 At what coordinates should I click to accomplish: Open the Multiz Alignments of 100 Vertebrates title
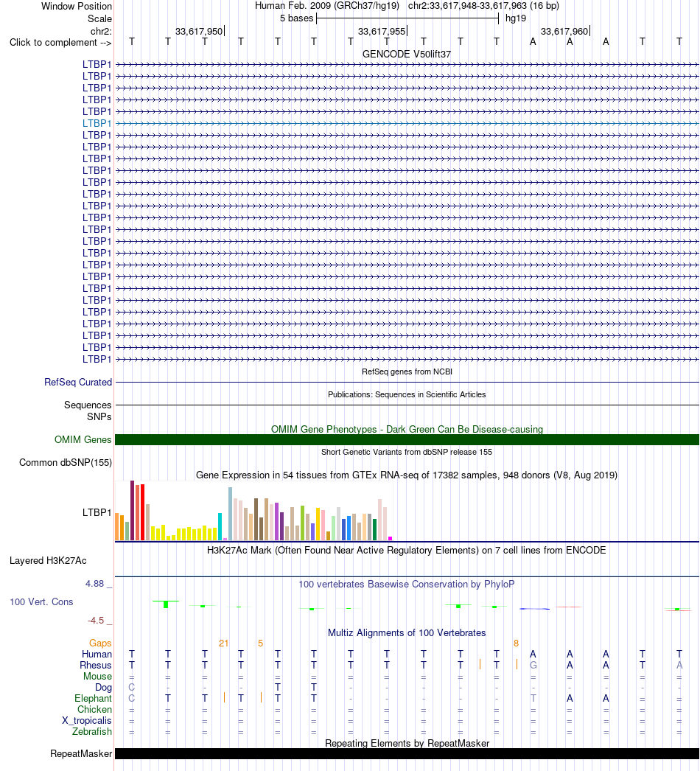(407, 633)
